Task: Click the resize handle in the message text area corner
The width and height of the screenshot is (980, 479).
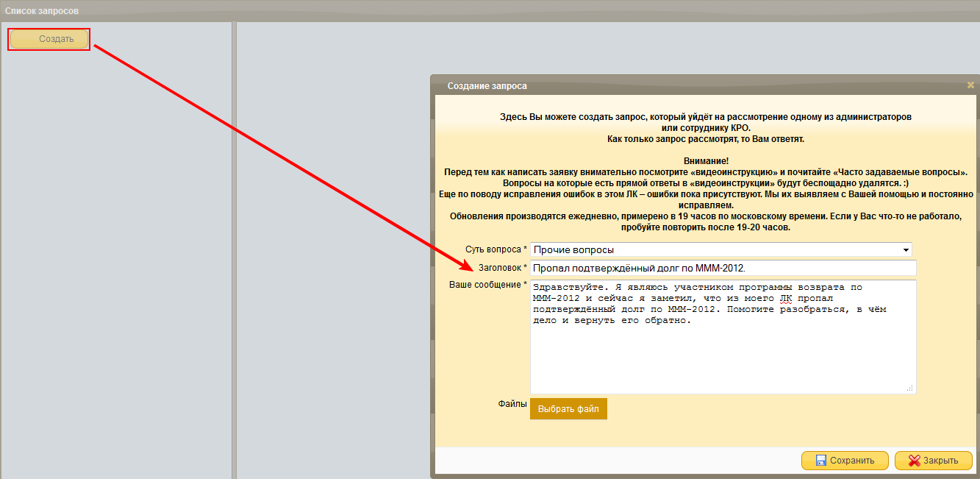Action: click(x=910, y=388)
